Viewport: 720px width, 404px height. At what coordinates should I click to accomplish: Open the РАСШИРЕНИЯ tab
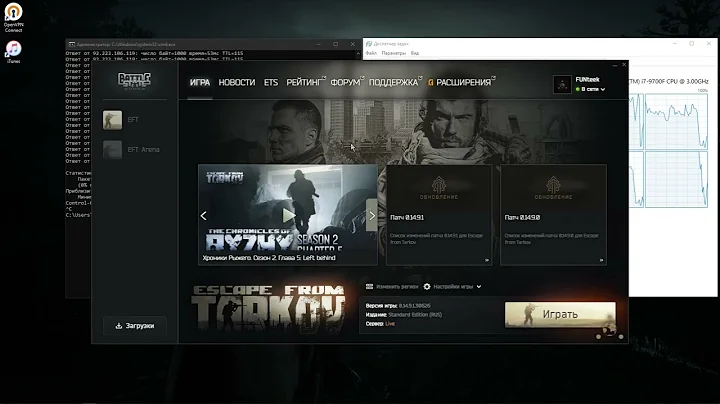(x=463, y=83)
